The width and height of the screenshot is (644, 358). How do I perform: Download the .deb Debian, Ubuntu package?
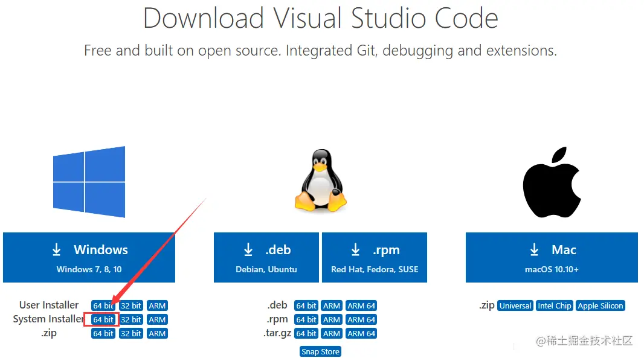point(266,257)
